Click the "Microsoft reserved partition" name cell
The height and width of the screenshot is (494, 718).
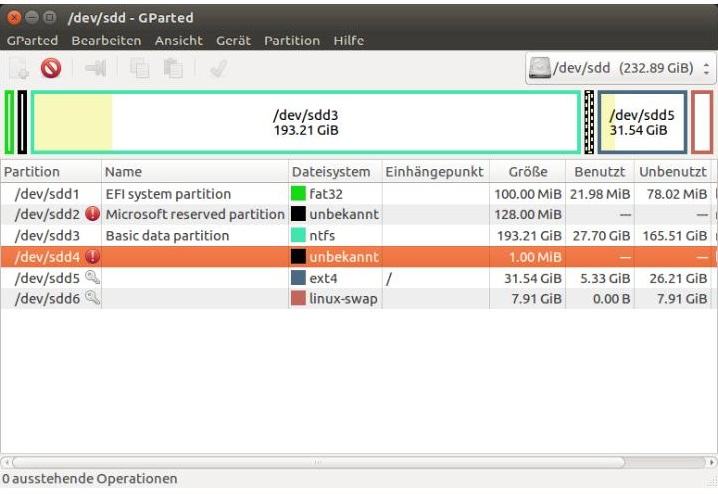pos(195,214)
